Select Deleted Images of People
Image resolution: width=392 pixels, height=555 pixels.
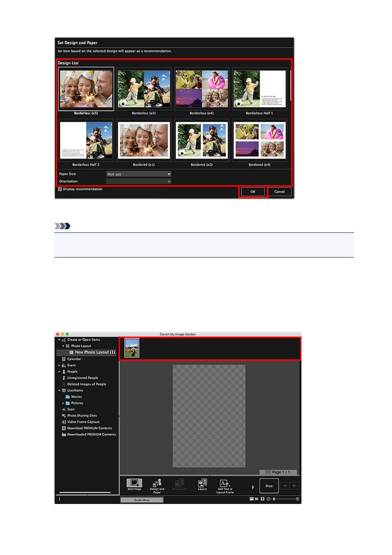pos(87,384)
